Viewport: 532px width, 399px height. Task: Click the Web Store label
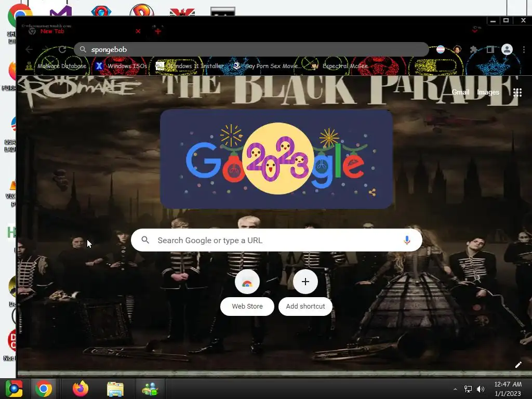pos(247,307)
